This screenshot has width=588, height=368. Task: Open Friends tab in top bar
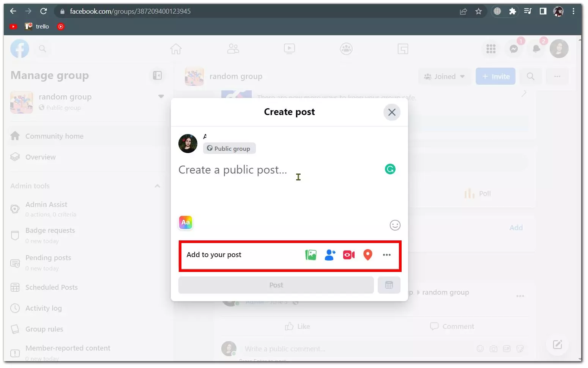[x=233, y=49]
